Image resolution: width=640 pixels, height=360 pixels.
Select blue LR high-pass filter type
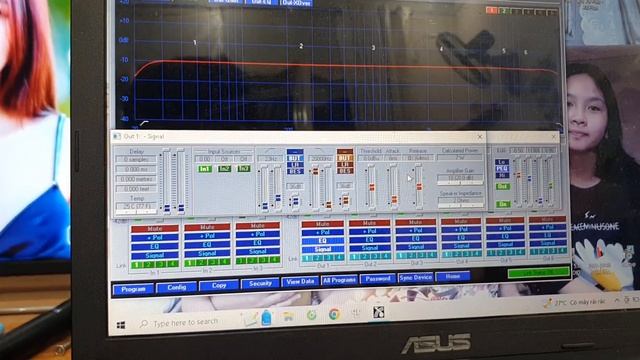click(x=295, y=164)
